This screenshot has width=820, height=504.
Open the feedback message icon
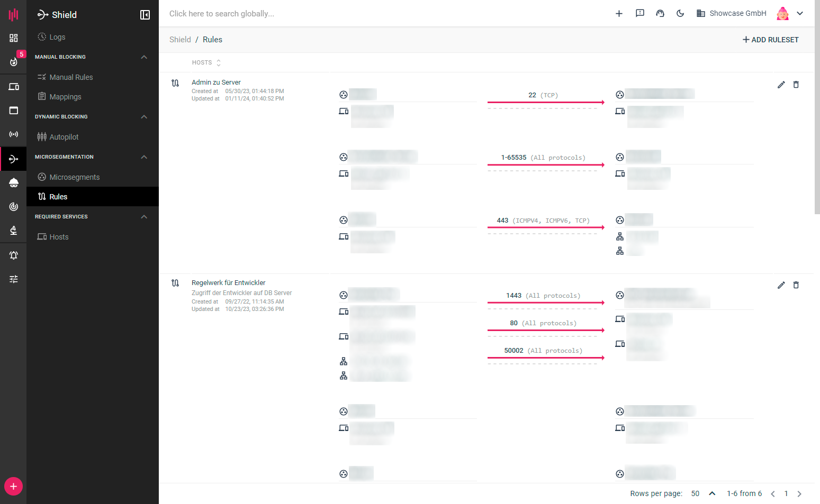pos(639,14)
